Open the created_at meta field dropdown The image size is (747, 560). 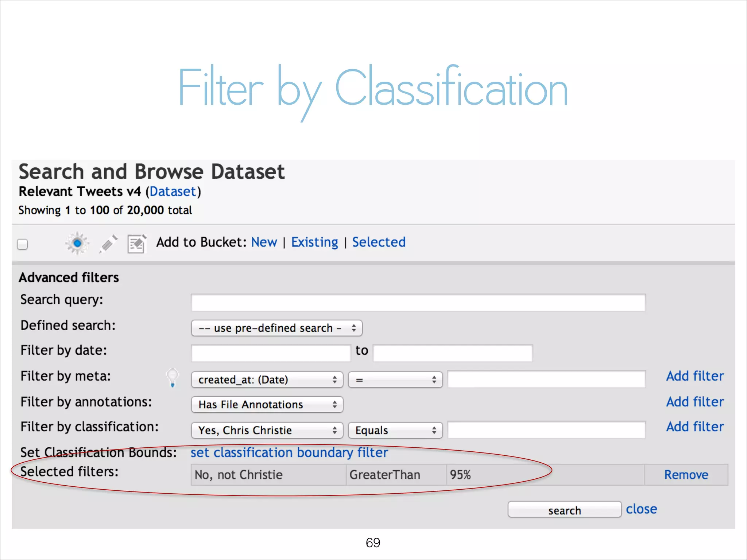click(267, 380)
